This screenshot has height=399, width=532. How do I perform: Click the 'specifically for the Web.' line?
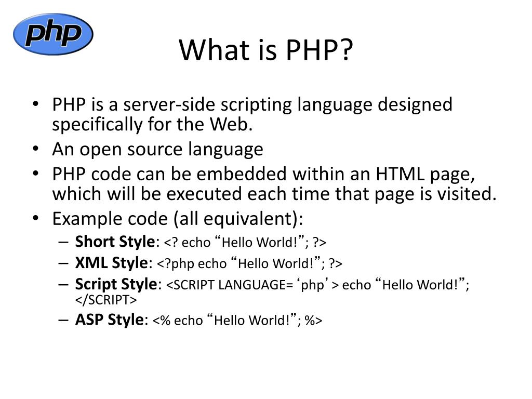pyautogui.click(x=152, y=124)
